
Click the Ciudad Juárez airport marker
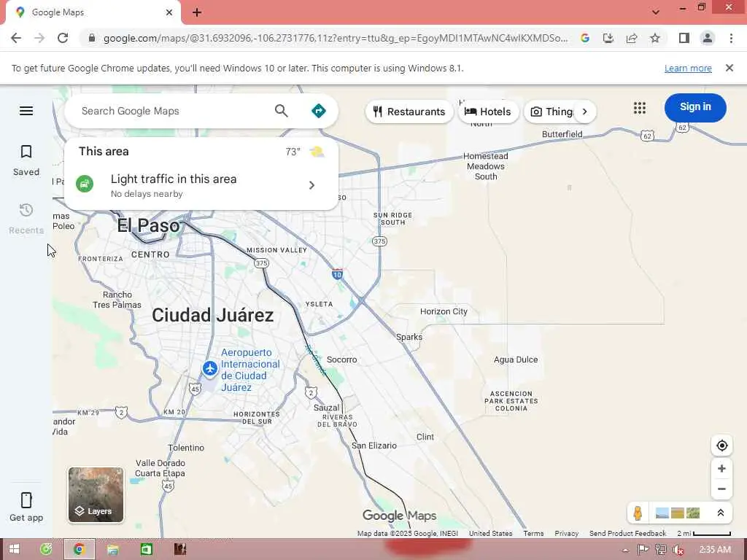pyautogui.click(x=209, y=368)
